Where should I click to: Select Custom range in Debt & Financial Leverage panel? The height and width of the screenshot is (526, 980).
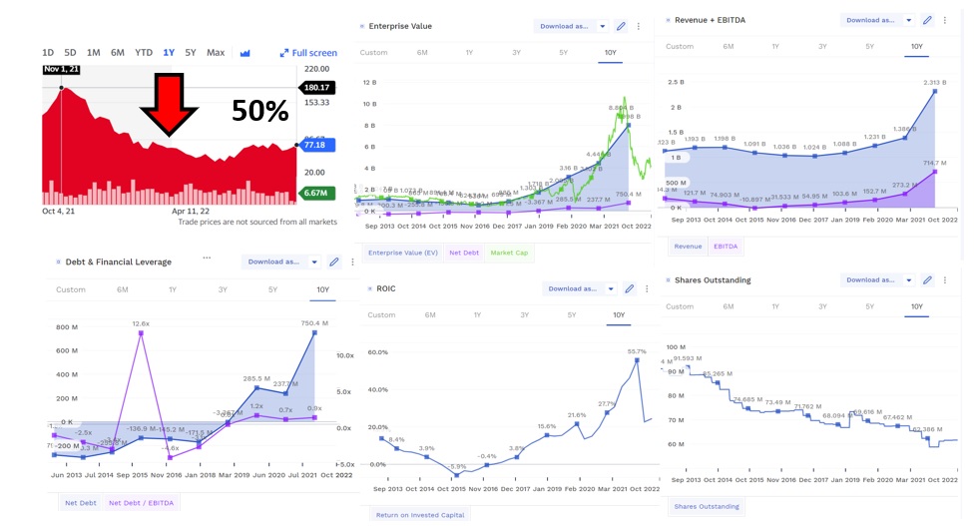[71, 289]
